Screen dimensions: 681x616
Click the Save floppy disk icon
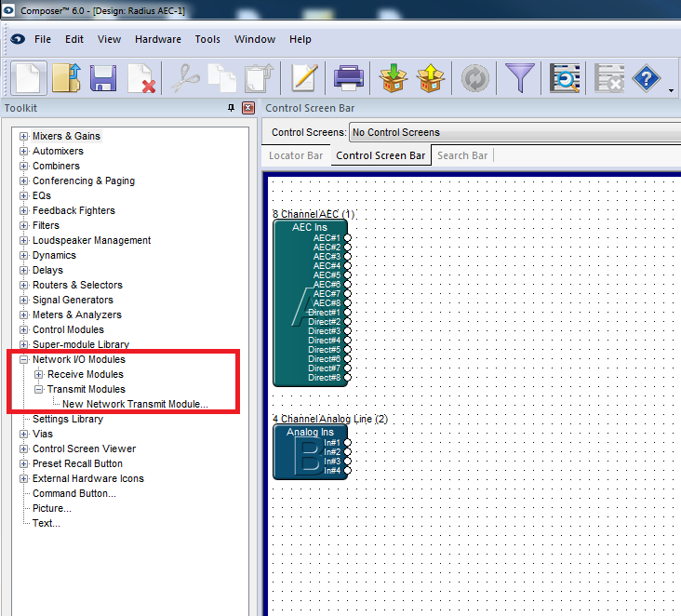click(x=103, y=78)
